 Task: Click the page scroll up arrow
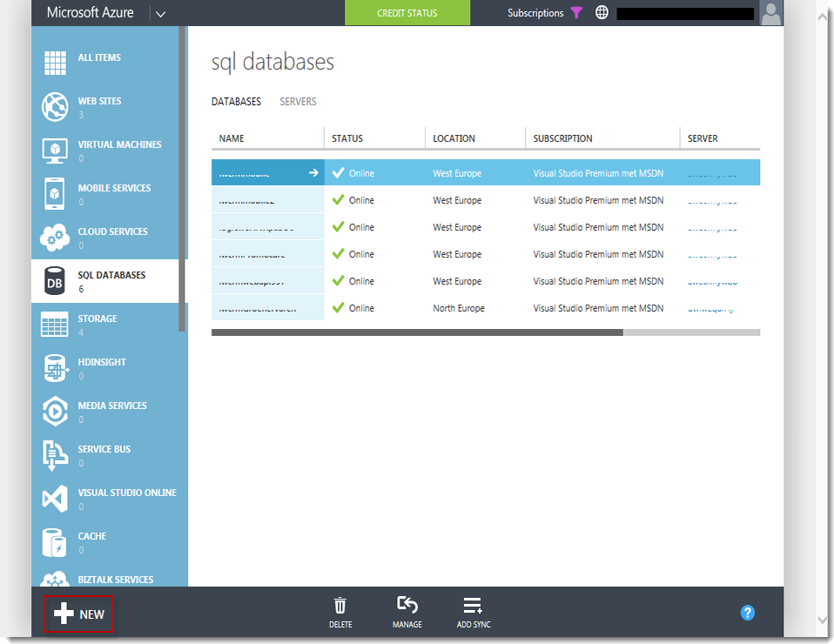(823, 17)
